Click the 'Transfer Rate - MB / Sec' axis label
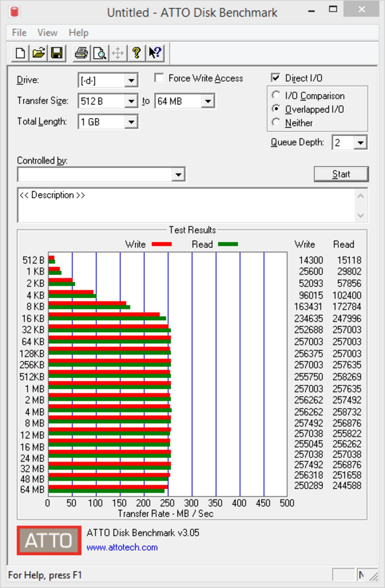This screenshot has height=588, width=385. (166, 514)
